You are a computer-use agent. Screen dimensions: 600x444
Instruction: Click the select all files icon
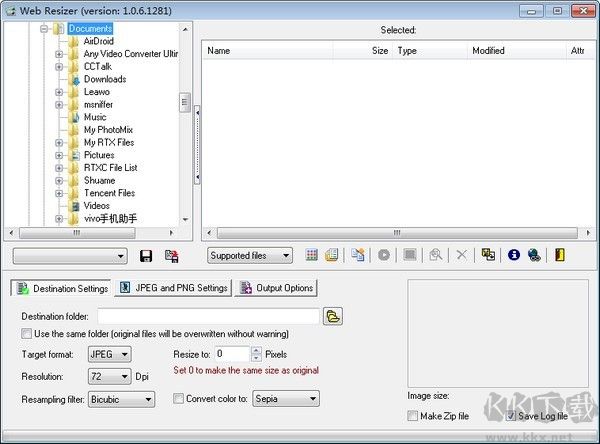pos(358,255)
